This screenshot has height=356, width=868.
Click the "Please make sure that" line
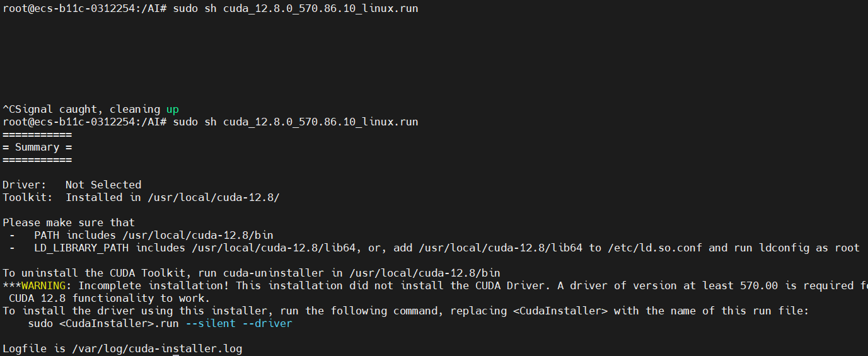(69, 222)
